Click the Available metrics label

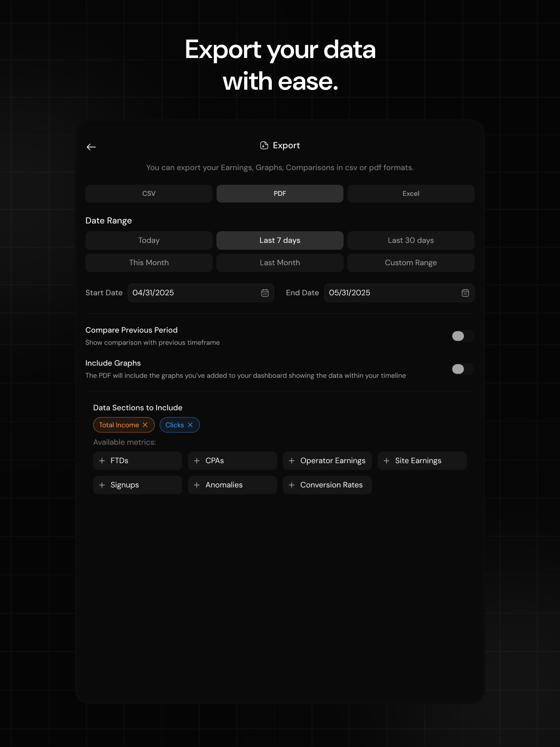click(x=125, y=442)
